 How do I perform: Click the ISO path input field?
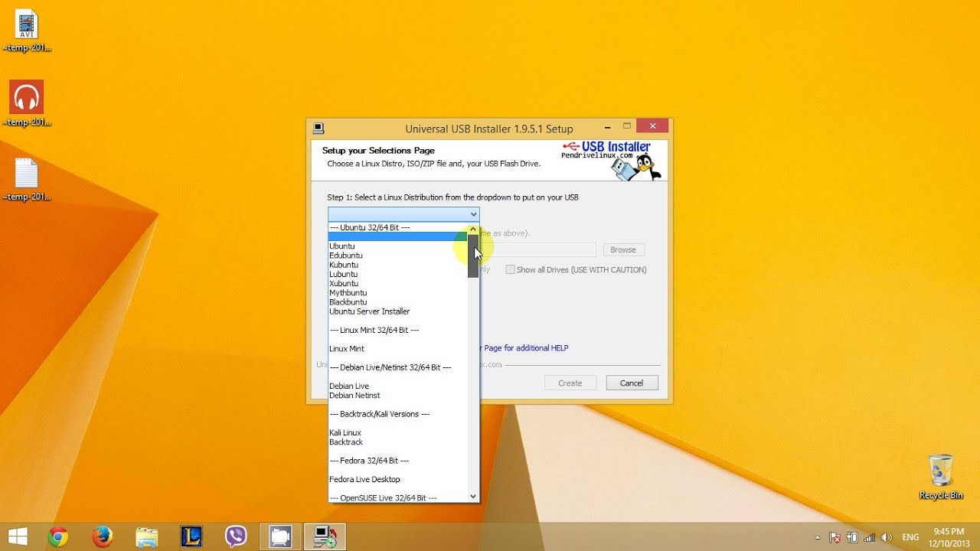[x=537, y=249]
